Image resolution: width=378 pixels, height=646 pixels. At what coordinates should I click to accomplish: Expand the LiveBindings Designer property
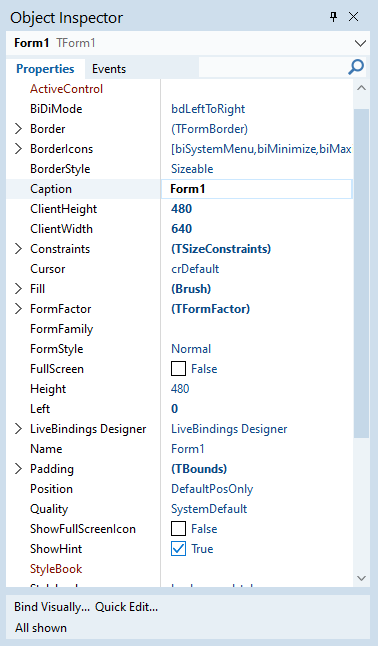pos(18,429)
